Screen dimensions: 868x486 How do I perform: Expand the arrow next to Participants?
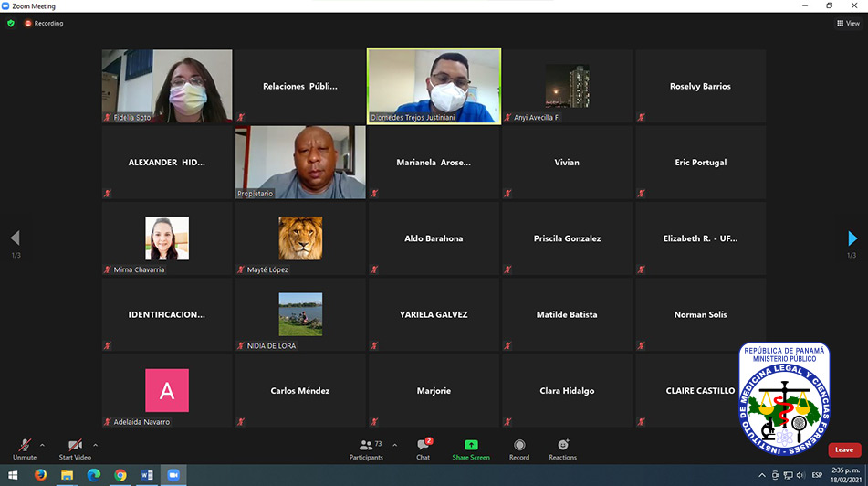pyautogui.click(x=394, y=445)
